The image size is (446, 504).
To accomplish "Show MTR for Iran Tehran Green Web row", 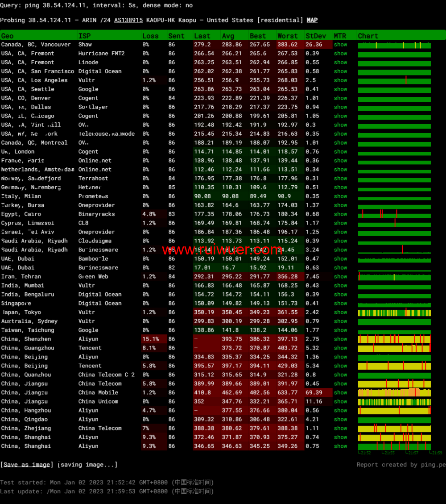I will coord(340,277).
